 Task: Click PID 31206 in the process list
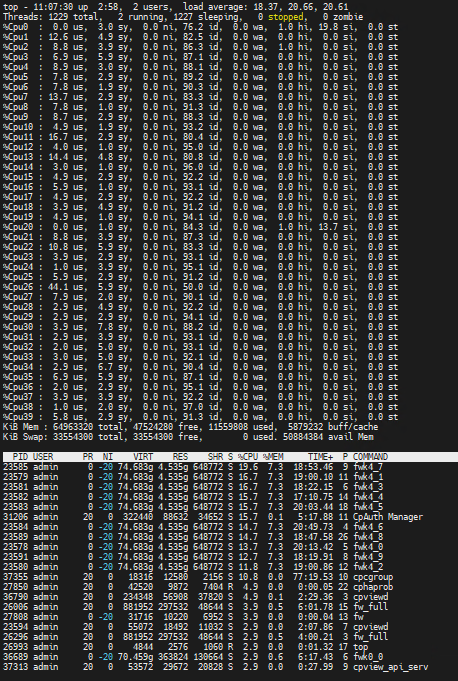(16, 516)
